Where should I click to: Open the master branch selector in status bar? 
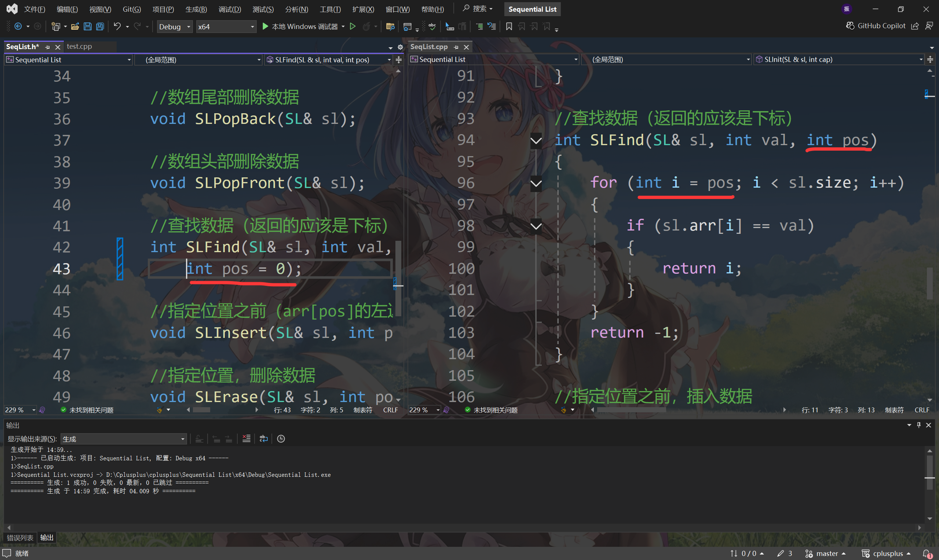[x=826, y=553]
